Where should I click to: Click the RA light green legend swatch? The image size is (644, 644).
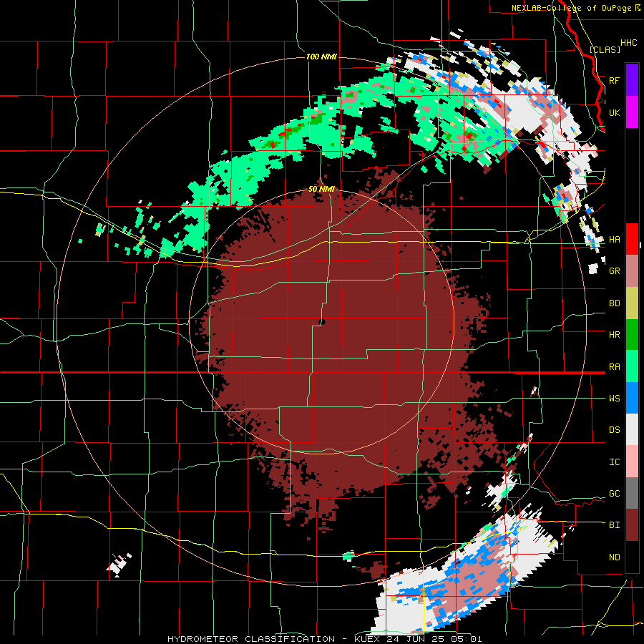[632, 366]
